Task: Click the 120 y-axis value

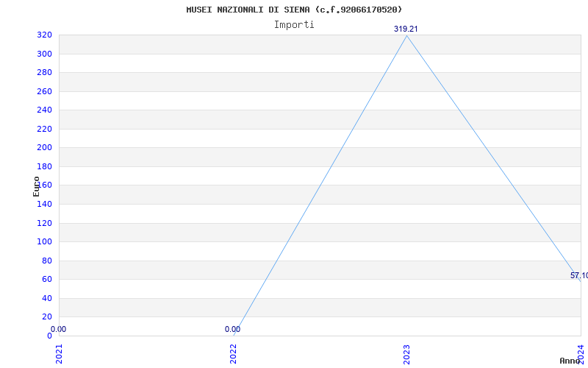Action: pos(44,223)
